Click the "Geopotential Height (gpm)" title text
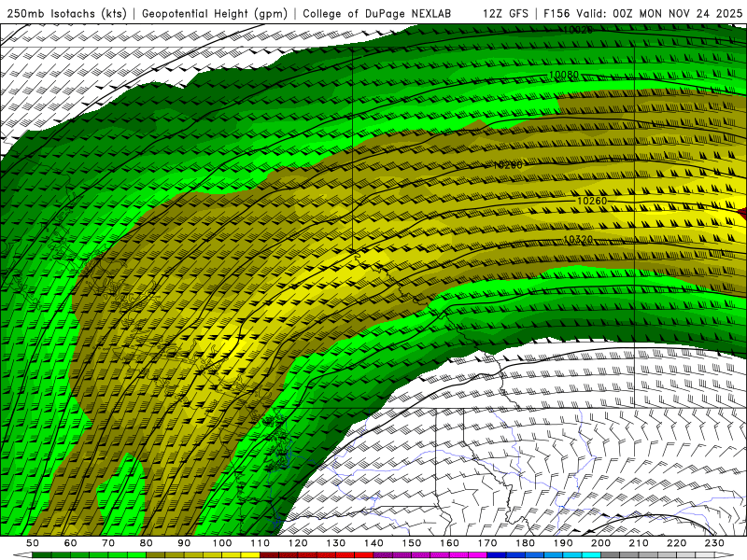This screenshot has height=560, width=747. (215, 13)
